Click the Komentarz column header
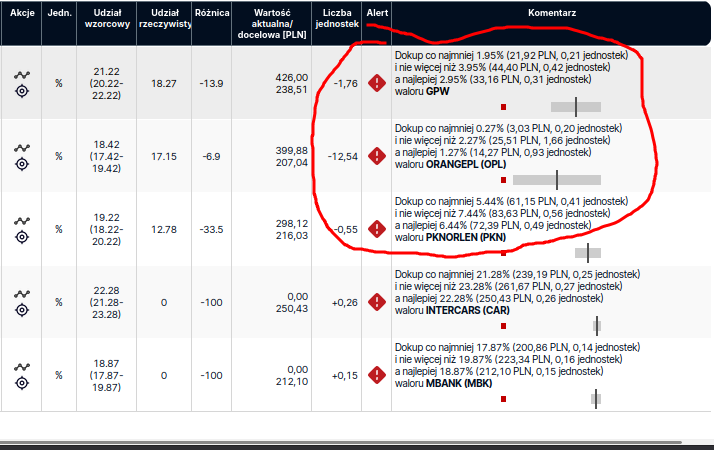The height and width of the screenshot is (450, 714). [x=552, y=13]
